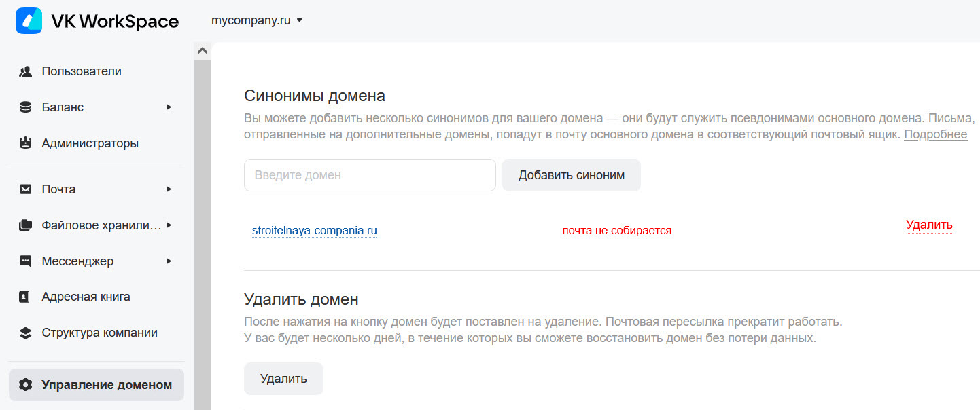Click the gray Удалить domain button

(x=283, y=379)
